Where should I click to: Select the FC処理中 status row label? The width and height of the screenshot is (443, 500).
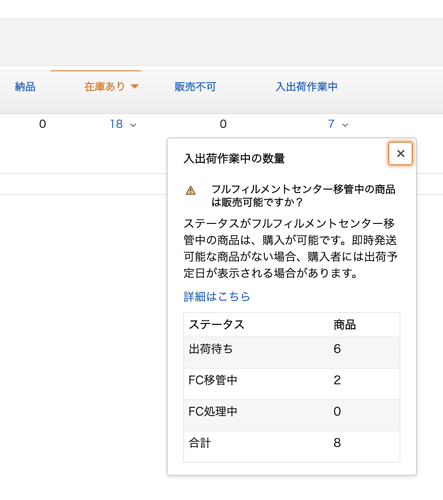(213, 411)
